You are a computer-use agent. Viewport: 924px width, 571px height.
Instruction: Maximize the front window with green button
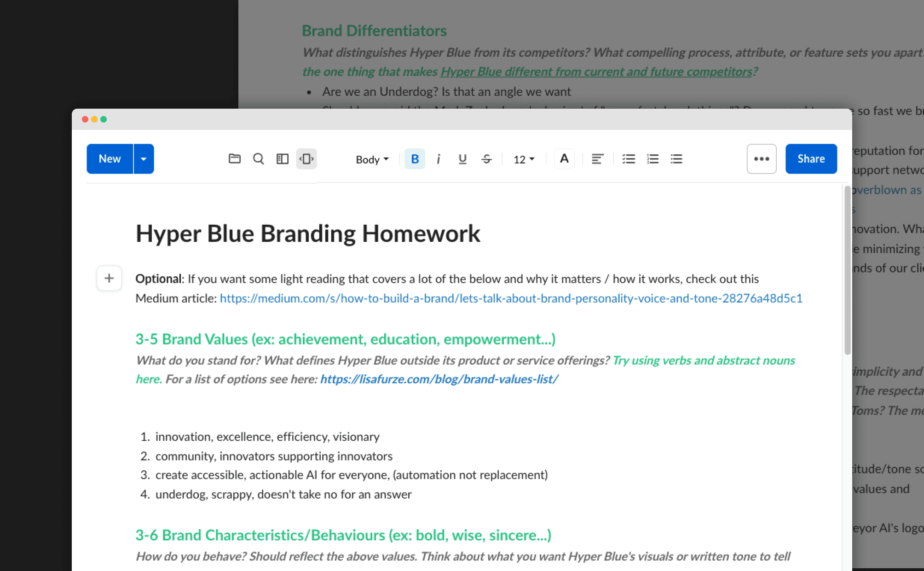[104, 119]
